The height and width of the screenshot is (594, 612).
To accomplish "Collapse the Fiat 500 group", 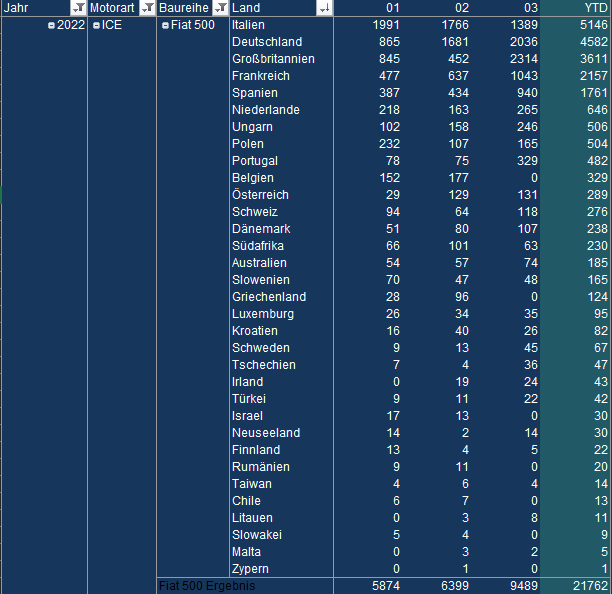I will [x=165, y=25].
